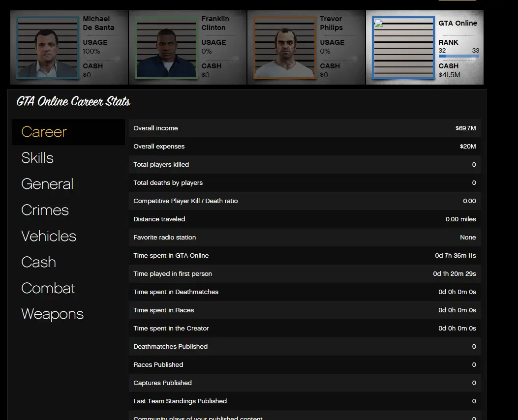Image resolution: width=518 pixels, height=420 pixels.
Task: Click the Overall income stat row
Action: (305, 128)
